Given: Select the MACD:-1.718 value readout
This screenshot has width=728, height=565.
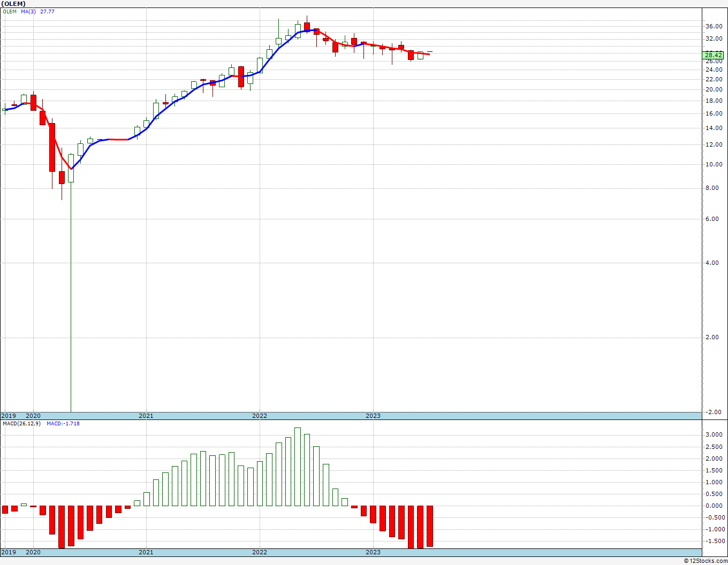Looking at the screenshot, I should pyautogui.click(x=63, y=424).
